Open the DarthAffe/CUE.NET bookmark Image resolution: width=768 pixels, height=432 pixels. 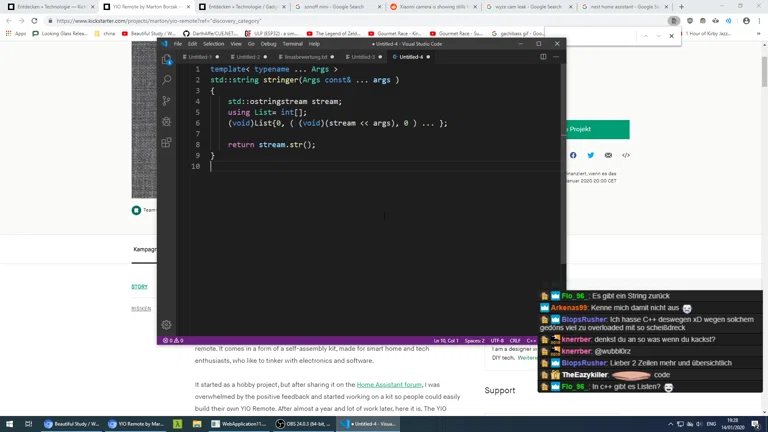(x=210, y=34)
